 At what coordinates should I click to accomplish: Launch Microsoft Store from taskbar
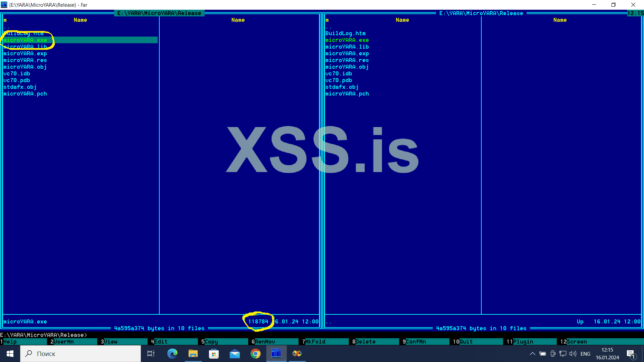point(214,354)
